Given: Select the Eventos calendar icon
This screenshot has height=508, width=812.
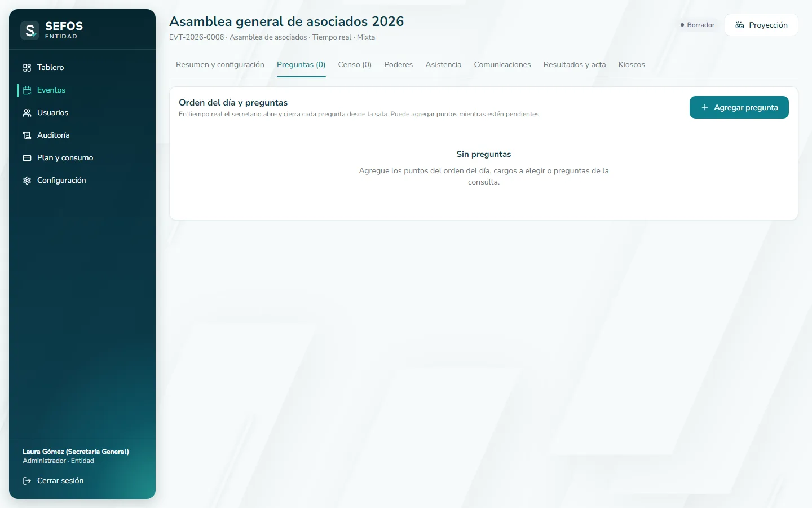Looking at the screenshot, I should [27, 90].
